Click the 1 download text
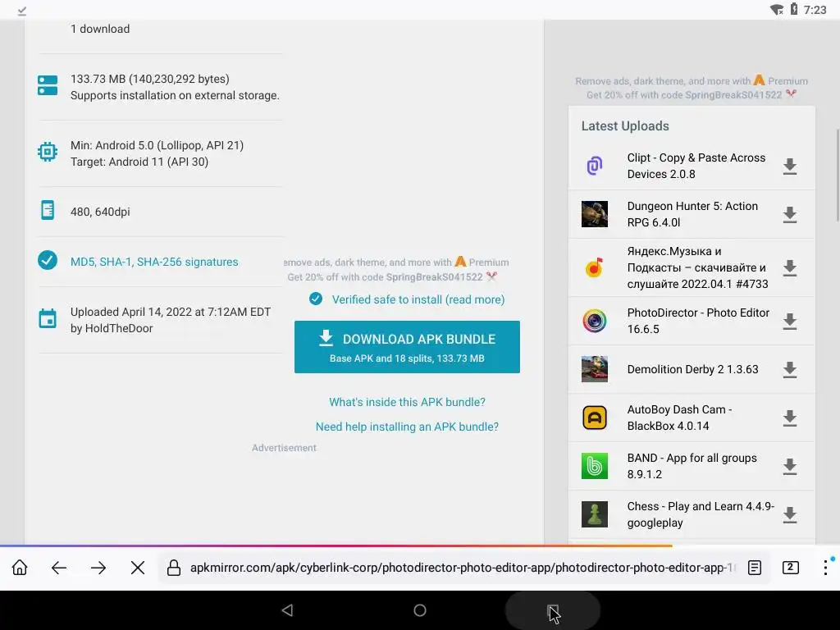This screenshot has width=840, height=630. [100, 29]
